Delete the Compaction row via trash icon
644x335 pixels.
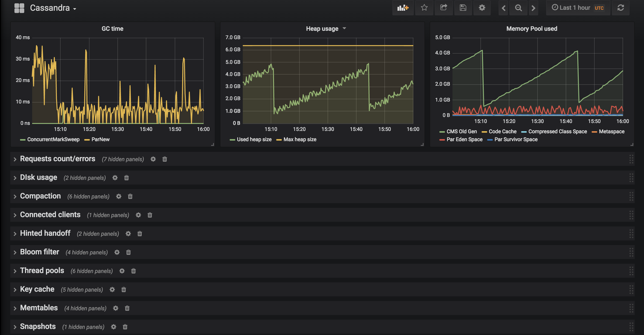pyautogui.click(x=130, y=196)
